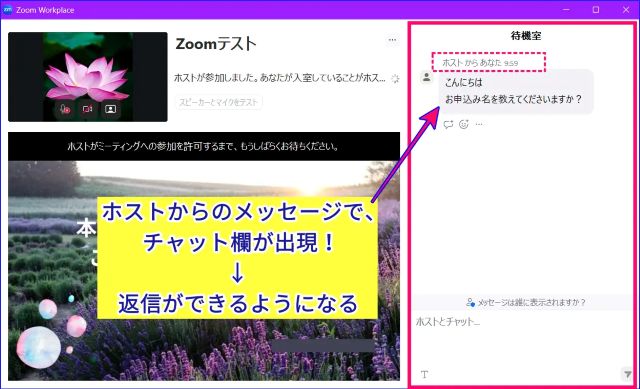Open the three-dot menu next to Zoomテスト

[x=392, y=40]
